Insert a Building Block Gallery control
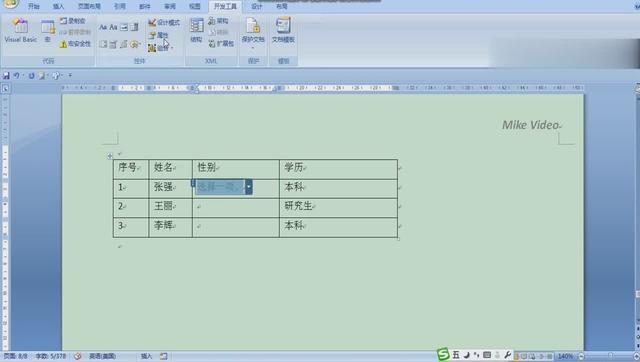Viewport: 640px width, 362px height. 124,44
